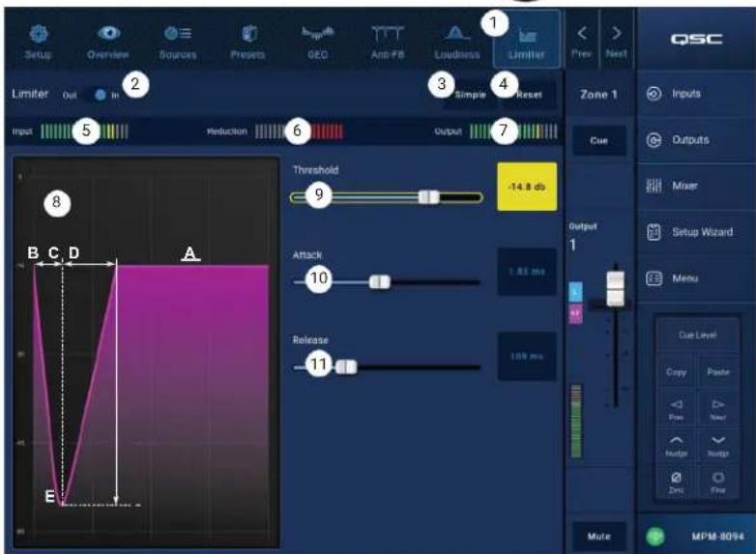Image resolution: width=756 pixels, height=554 pixels.
Task: Go to Next zone in top bar
Action: pos(616,41)
